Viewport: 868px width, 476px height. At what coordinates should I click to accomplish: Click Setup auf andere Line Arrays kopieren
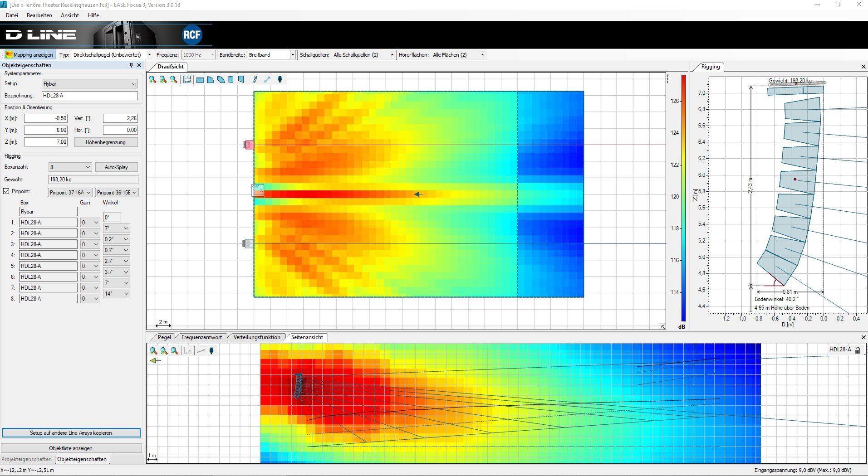tap(71, 433)
